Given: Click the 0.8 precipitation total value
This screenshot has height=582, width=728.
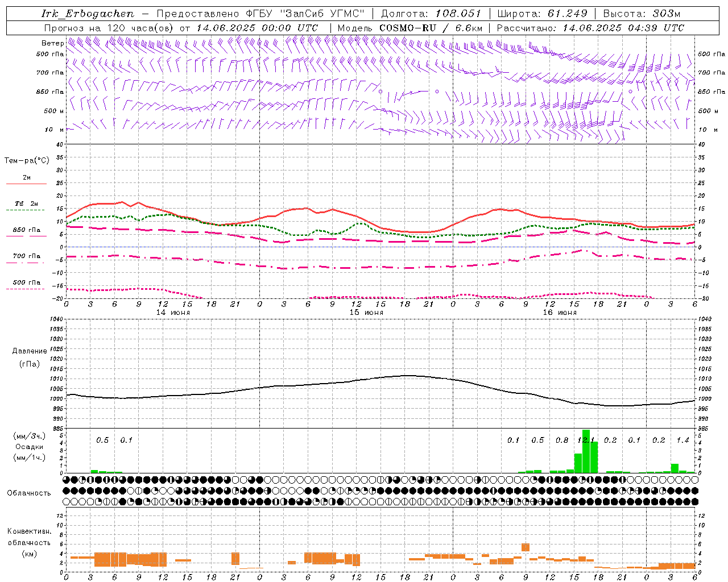Looking at the screenshot, I should click(x=562, y=440).
